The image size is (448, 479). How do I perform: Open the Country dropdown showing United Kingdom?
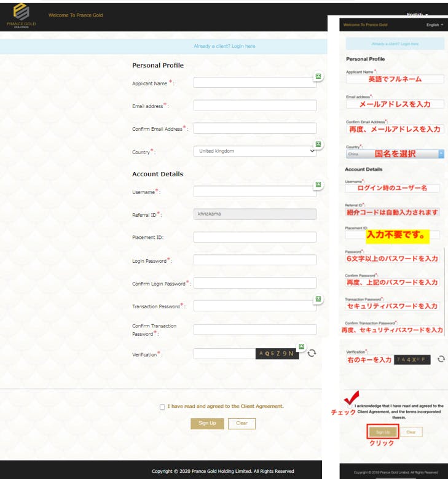(255, 151)
